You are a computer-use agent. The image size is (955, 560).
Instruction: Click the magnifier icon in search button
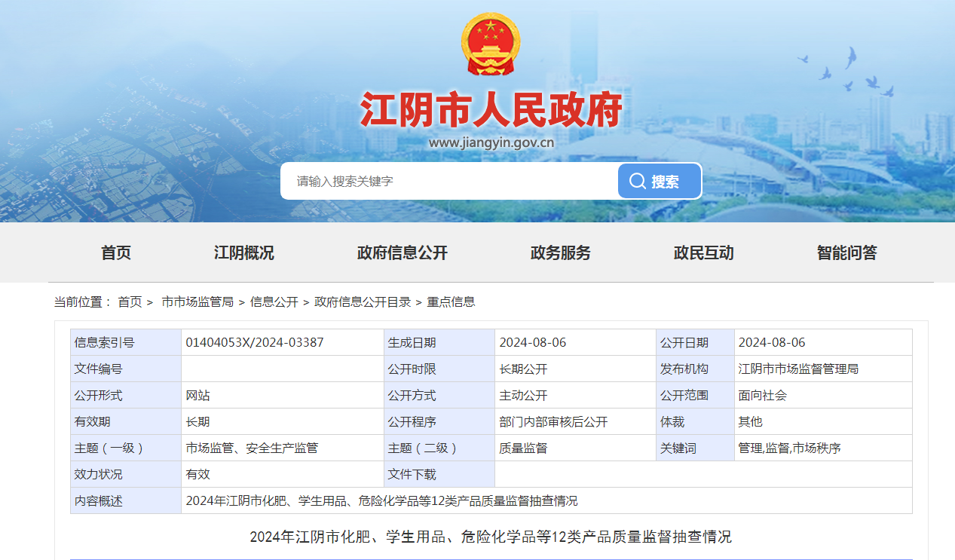[637, 182]
